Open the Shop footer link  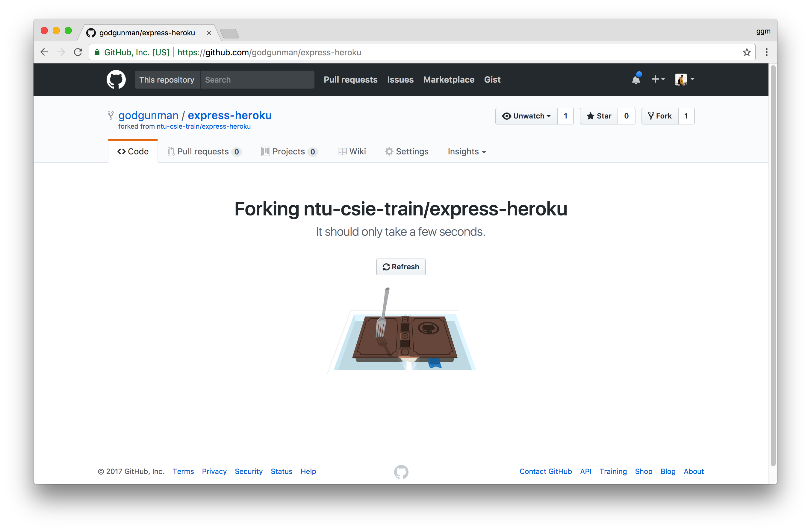[x=643, y=472]
